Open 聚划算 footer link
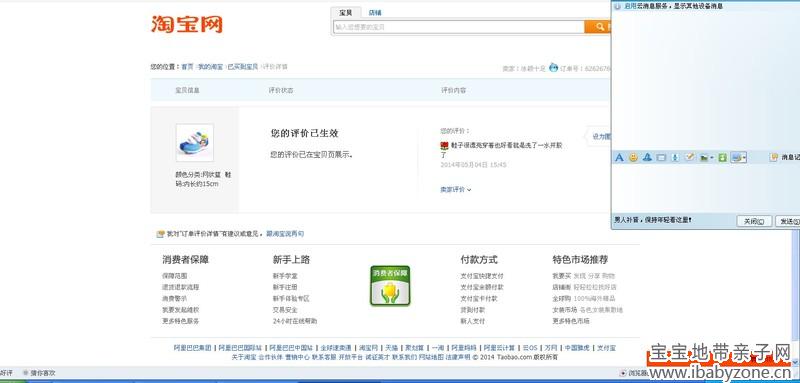This screenshot has height=383, width=800. pos(415,348)
